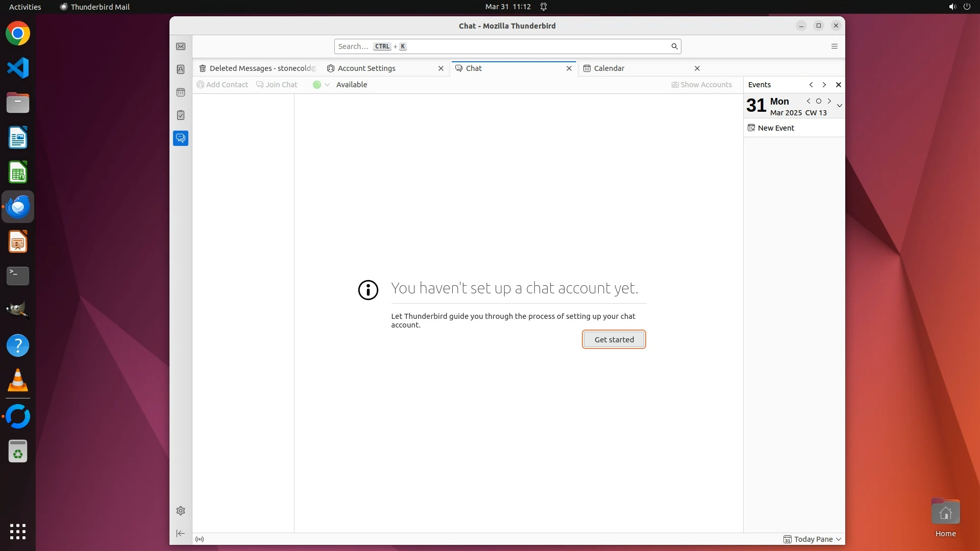Switch to the Calendar tab
The width and height of the screenshot is (980, 551).
(x=609, y=68)
